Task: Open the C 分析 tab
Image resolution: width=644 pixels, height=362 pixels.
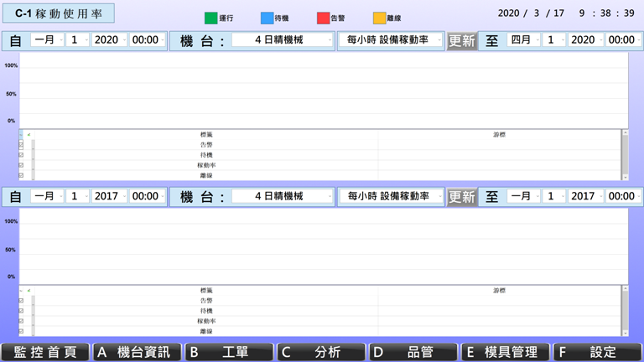Action: click(x=321, y=352)
